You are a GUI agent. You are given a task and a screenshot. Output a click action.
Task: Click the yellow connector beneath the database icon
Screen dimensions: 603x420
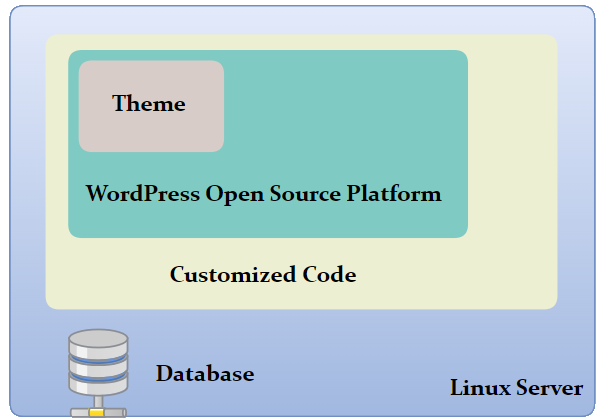click(x=97, y=411)
